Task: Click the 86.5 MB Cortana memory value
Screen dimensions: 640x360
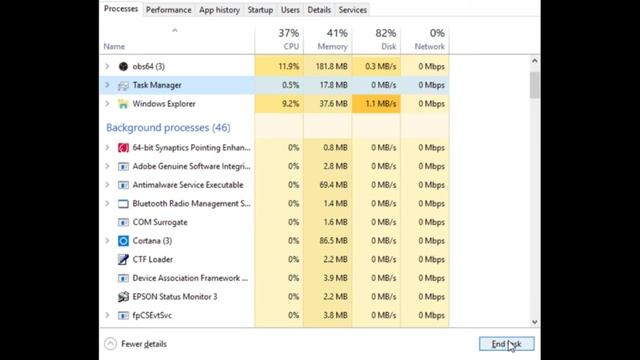Action: point(333,241)
